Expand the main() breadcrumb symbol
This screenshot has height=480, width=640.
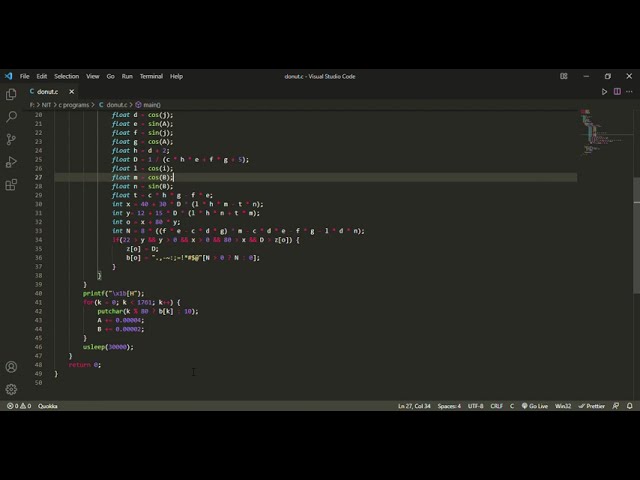coord(148,105)
